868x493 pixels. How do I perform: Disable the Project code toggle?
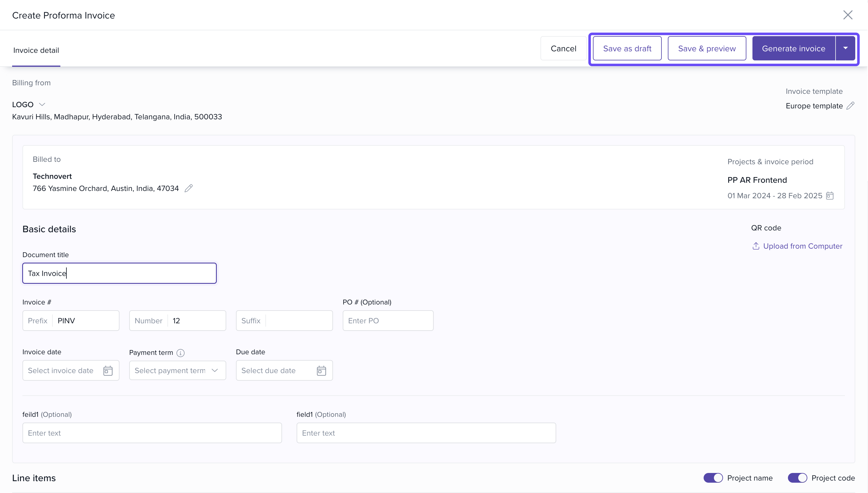[x=797, y=478]
